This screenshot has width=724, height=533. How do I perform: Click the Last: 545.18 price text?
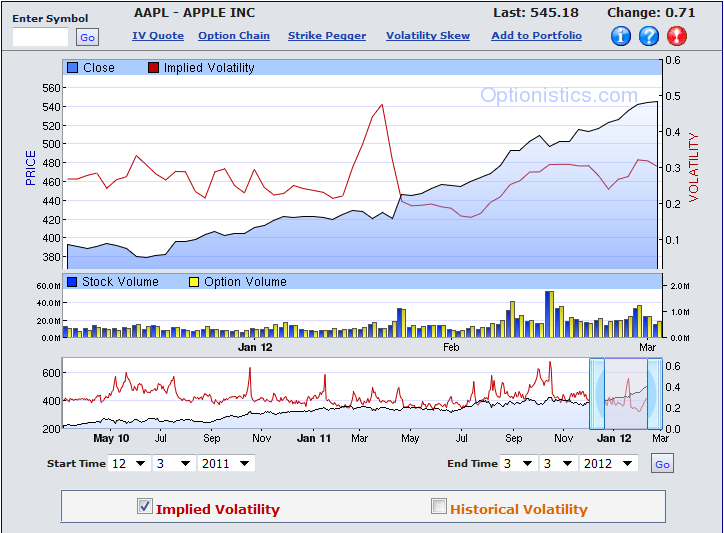pyautogui.click(x=536, y=13)
